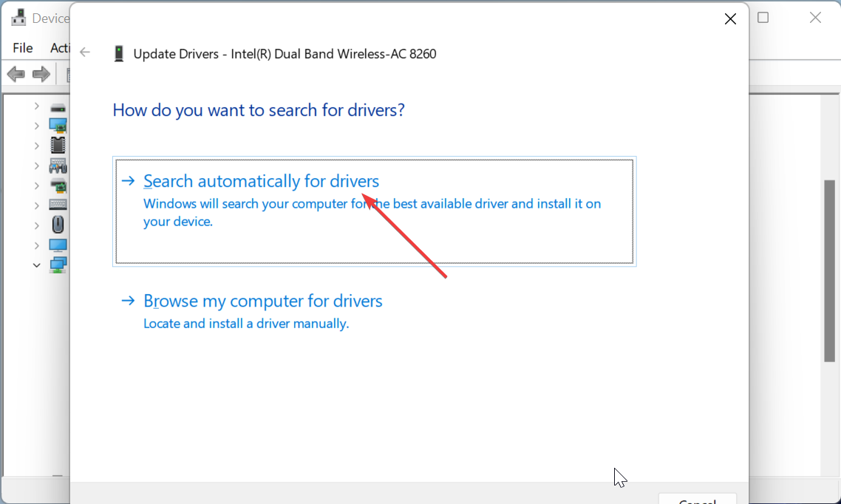Select the keyboard icon in tree
841x504 pixels.
(x=58, y=204)
